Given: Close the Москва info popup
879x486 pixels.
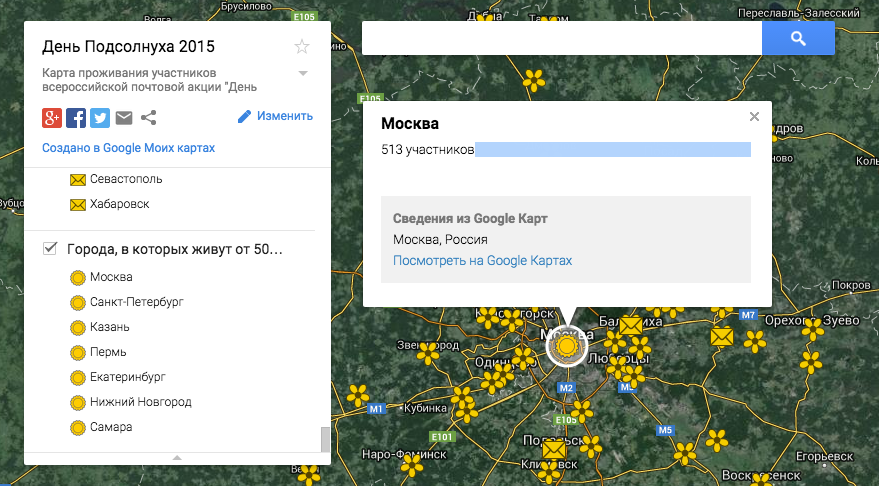Looking at the screenshot, I should 755,117.
